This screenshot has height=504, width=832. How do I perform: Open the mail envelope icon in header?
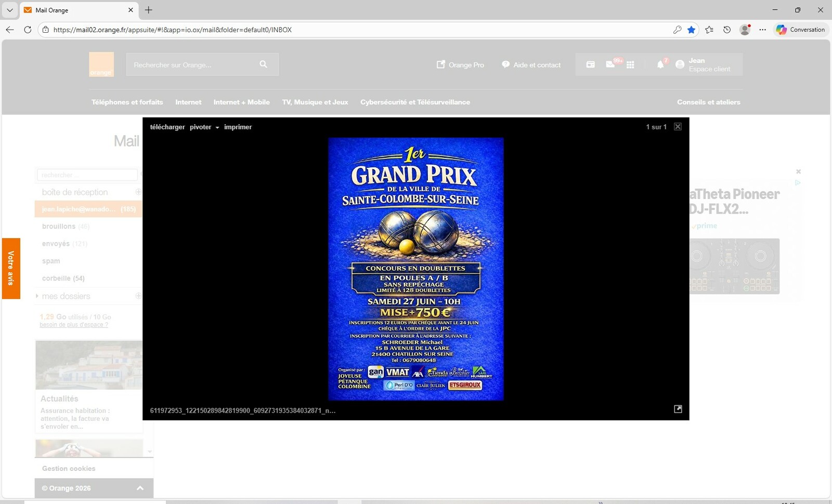point(610,64)
